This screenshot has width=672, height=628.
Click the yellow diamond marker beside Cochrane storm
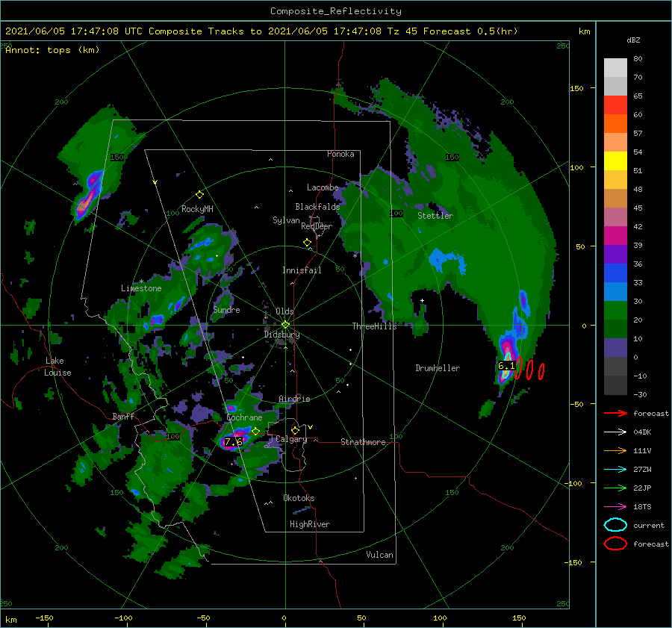click(x=255, y=432)
